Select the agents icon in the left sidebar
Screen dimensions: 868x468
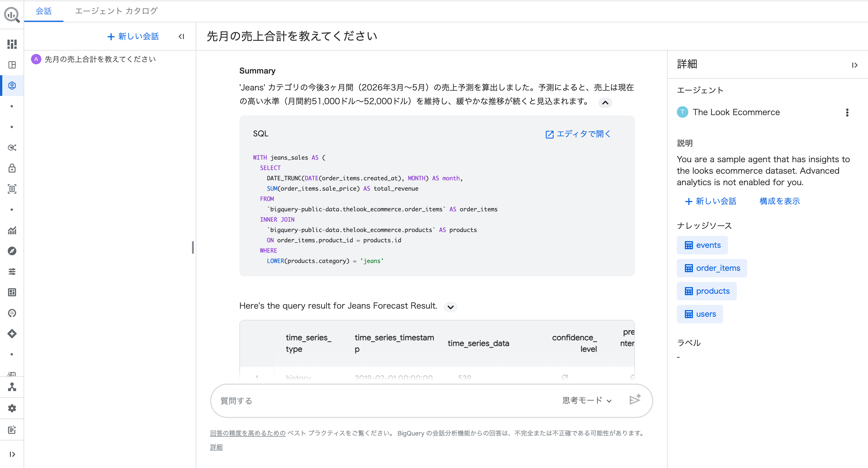coord(12,85)
